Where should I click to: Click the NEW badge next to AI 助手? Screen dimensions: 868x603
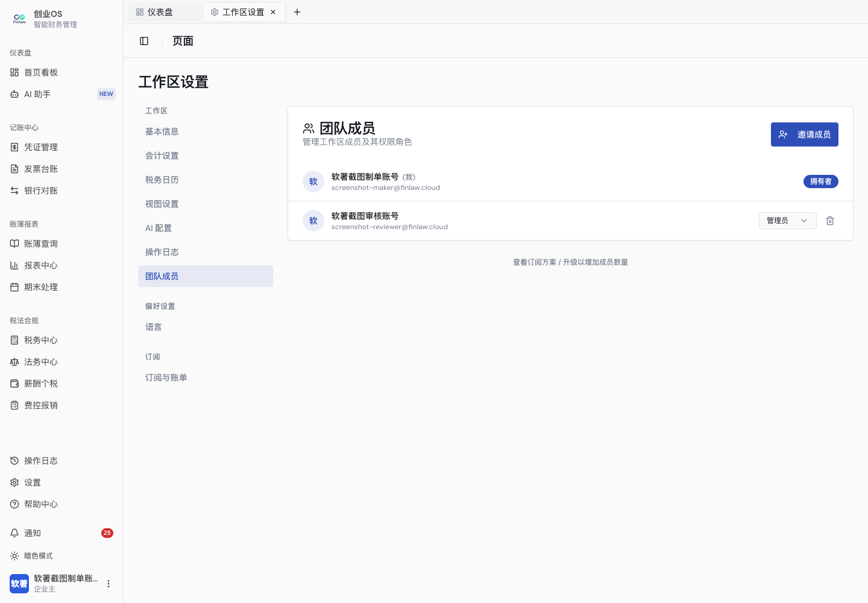coord(106,94)
